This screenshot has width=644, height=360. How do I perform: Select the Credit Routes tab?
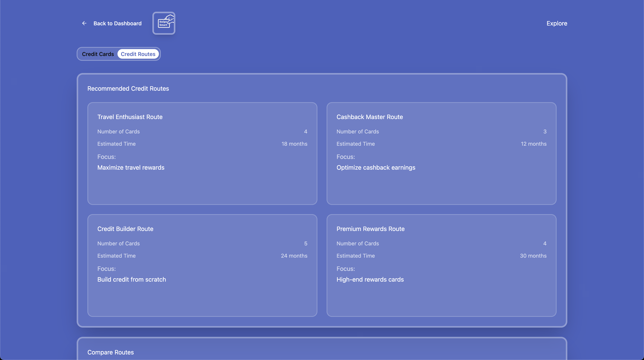point(138,54)
